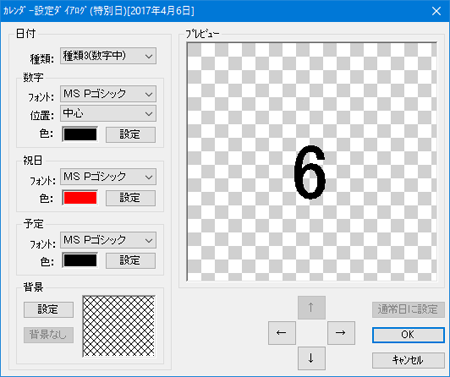Click the left arrow button
This screenshot has width=450, height=377.
(x=282, y=333)
